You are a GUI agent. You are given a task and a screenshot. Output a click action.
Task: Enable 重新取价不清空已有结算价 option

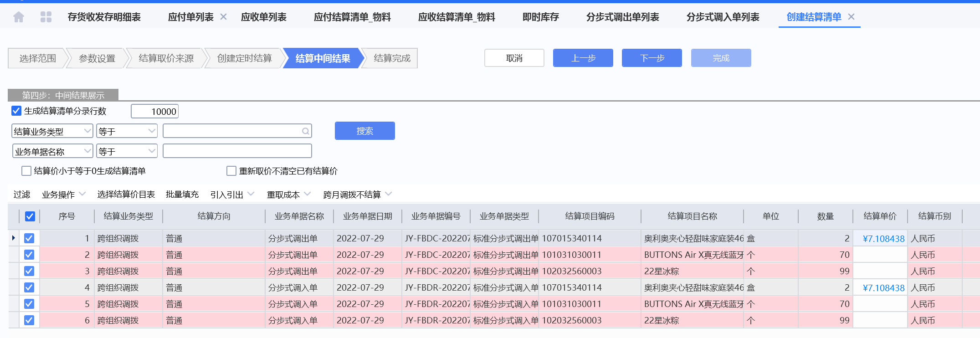pyautogui.click(x=231, y=171)
